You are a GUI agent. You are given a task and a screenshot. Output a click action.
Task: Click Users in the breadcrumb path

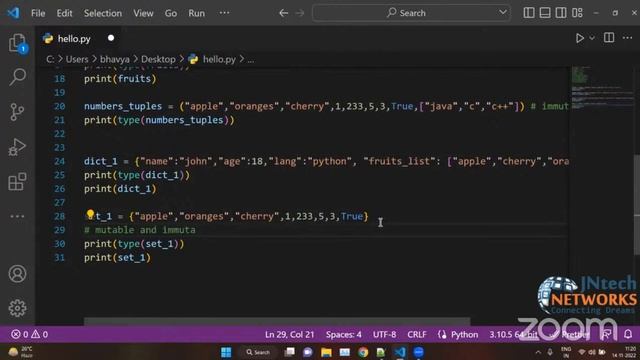[x=77, y=59]
